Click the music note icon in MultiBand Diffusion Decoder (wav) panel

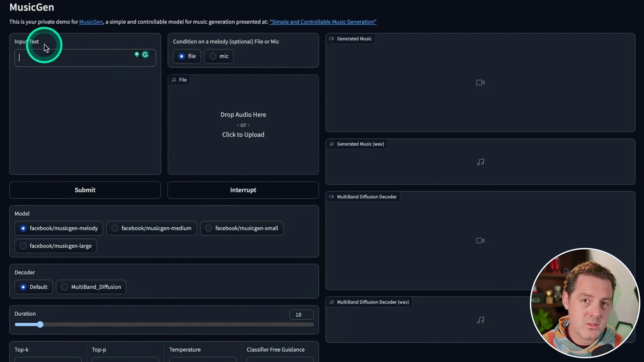[x=480, y=320]
